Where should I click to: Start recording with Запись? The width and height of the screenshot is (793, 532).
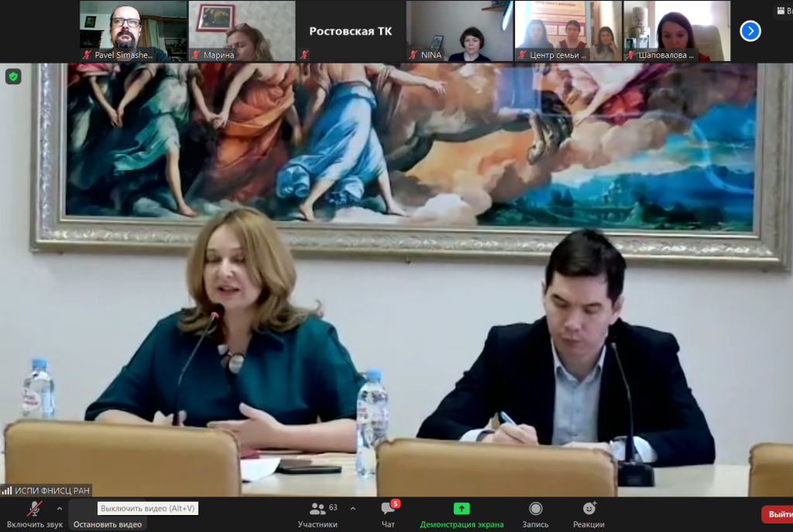tap(535, 515)
